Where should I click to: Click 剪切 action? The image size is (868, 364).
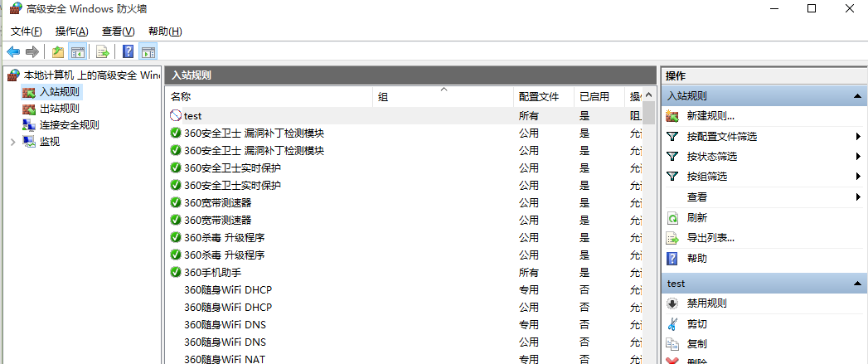(x=697, y=324)
